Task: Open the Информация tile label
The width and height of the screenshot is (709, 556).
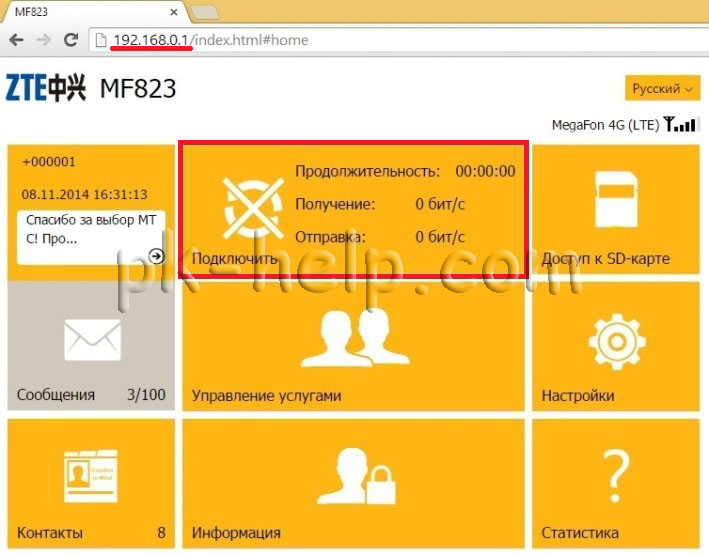Action: [x=236, y=533]
